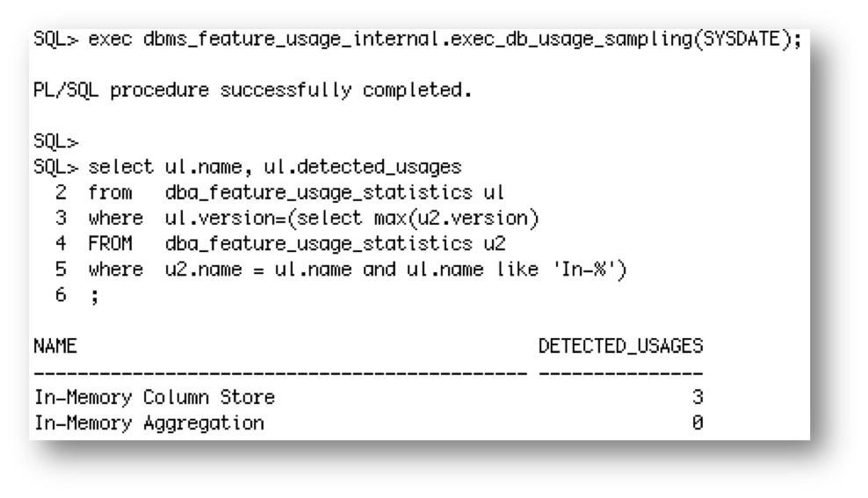The height and width of the screenshot is (498, 868).
Task: Click the uppercase FROM keyword on line 4
Action: coord(110,241)
